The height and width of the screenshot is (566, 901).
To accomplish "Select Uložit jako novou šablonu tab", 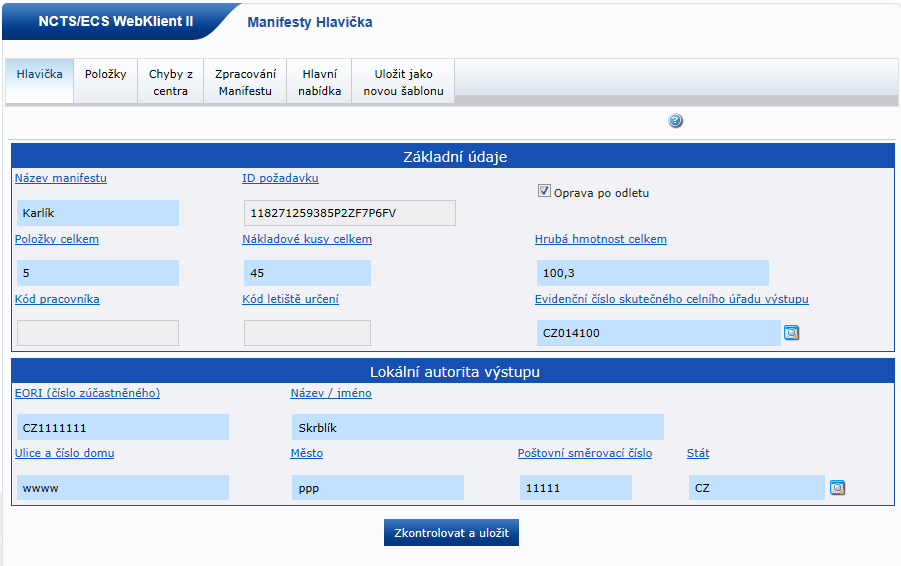I will (x=403, y=82).
